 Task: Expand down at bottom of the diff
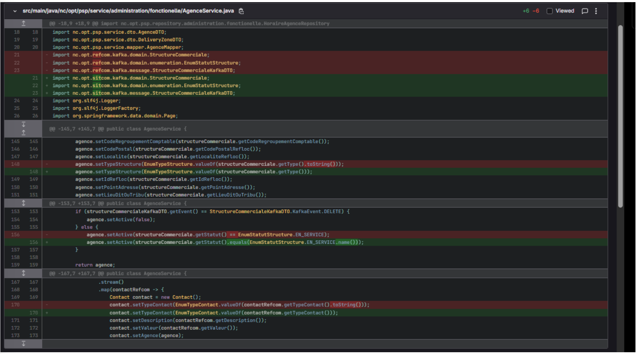point(23,344)
